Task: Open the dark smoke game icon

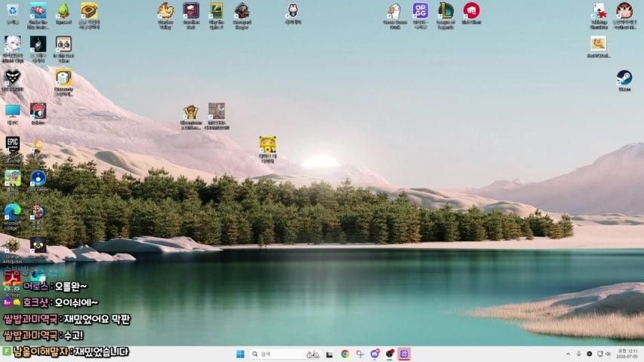Action: tap(39, 44)
